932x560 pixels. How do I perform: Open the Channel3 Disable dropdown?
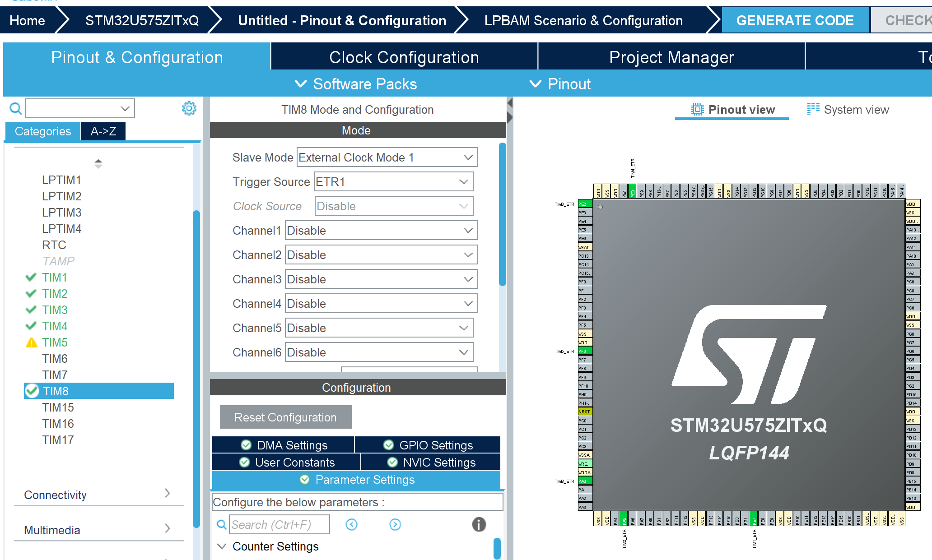pos(467,279)
